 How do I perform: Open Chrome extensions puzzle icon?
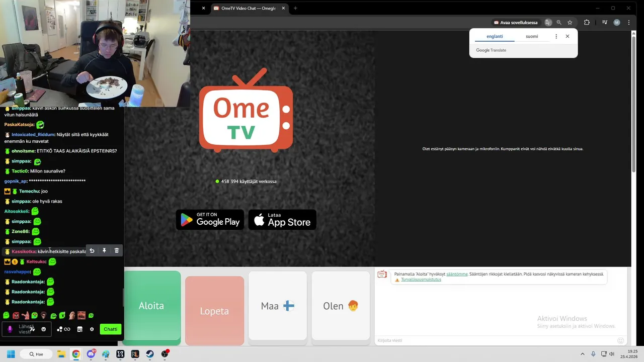point(587,23)
